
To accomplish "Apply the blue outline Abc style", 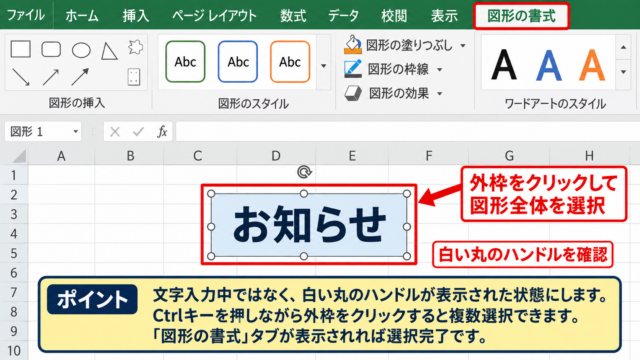I will 238,62.
